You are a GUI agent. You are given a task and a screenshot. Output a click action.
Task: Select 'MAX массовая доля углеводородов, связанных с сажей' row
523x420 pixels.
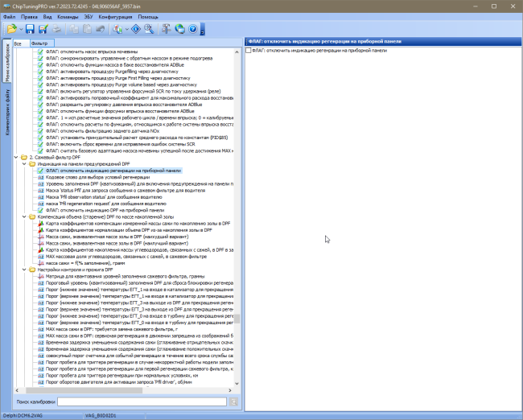click(126, 257)
